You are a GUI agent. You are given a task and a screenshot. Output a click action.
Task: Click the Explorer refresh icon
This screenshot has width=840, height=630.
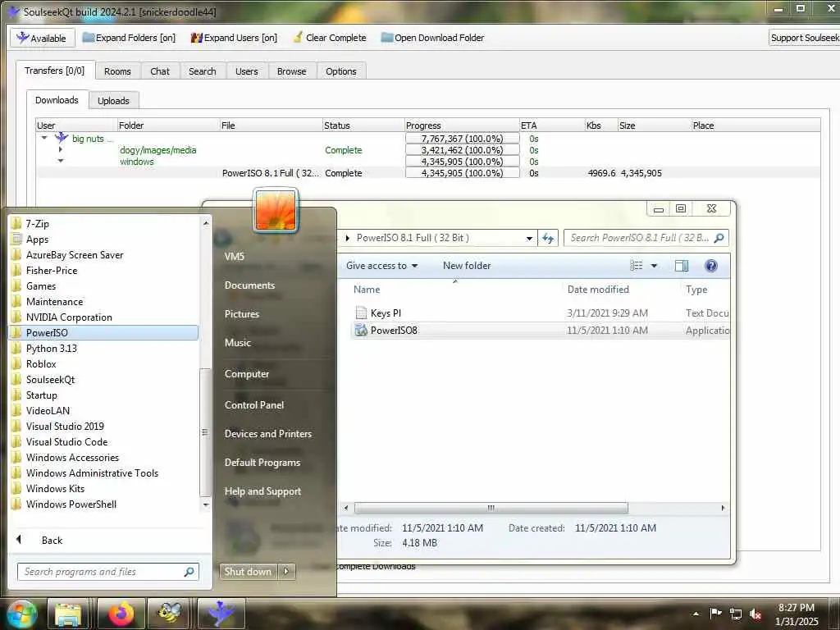tap(547, 238)
